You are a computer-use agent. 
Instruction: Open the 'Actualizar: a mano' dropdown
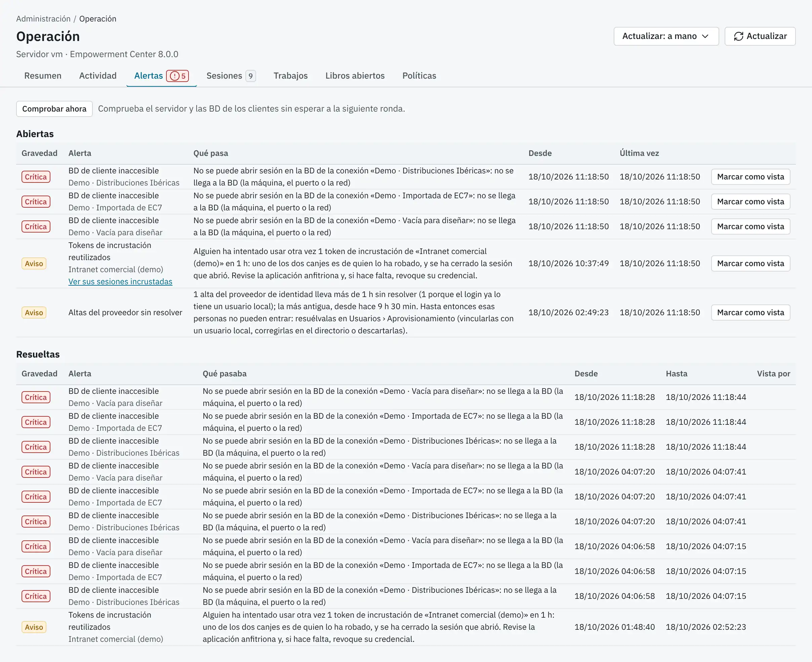[x=666, y=36]
